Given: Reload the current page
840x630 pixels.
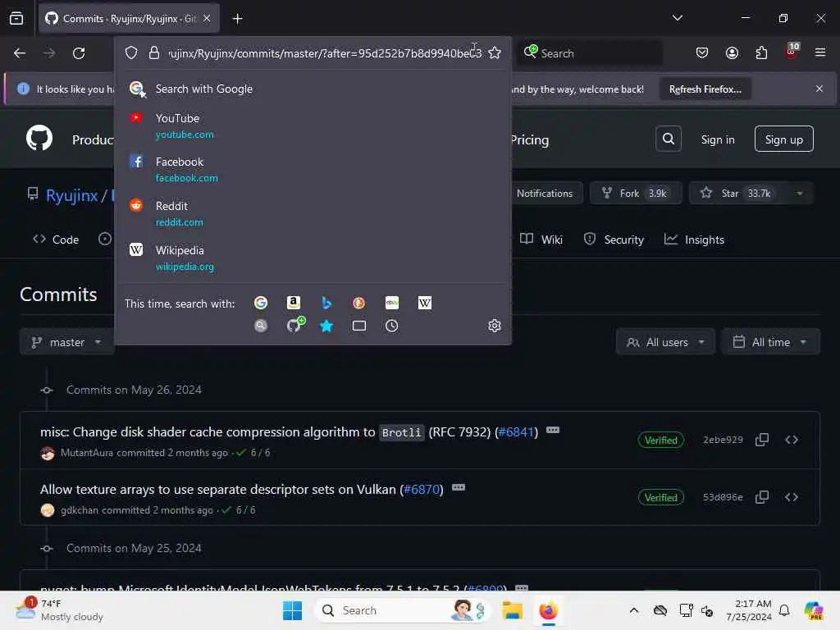Looking at the screenshot, I should click(79, 53).
